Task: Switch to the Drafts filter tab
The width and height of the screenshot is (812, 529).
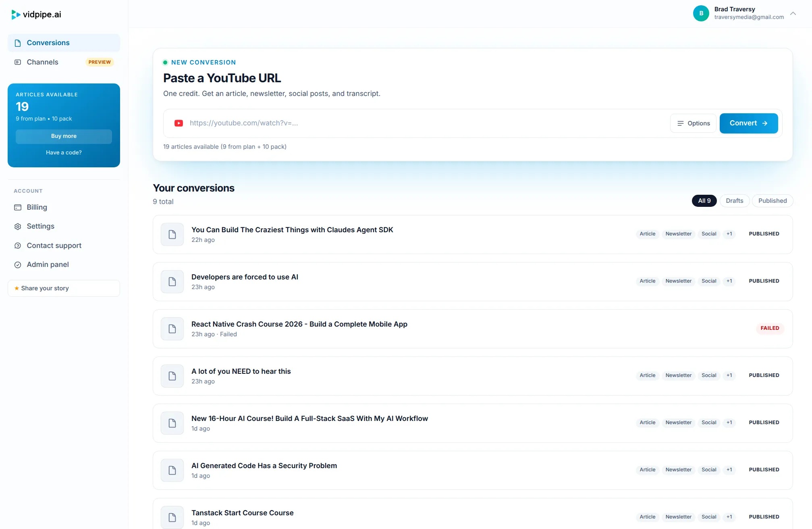Action: pyautogui.click(x=734, y=201)
